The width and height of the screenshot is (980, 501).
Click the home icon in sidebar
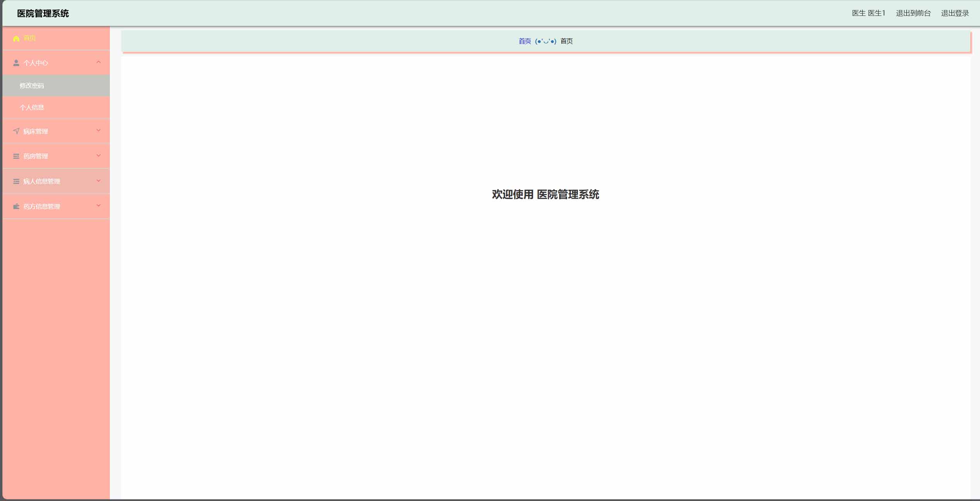click(x=16, y=38)
